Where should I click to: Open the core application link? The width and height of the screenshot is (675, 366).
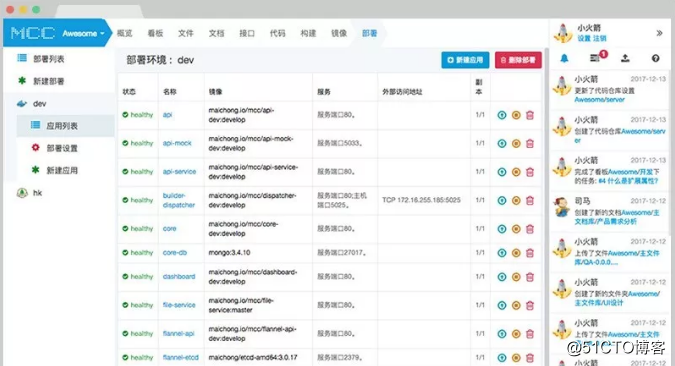(170, 229)
